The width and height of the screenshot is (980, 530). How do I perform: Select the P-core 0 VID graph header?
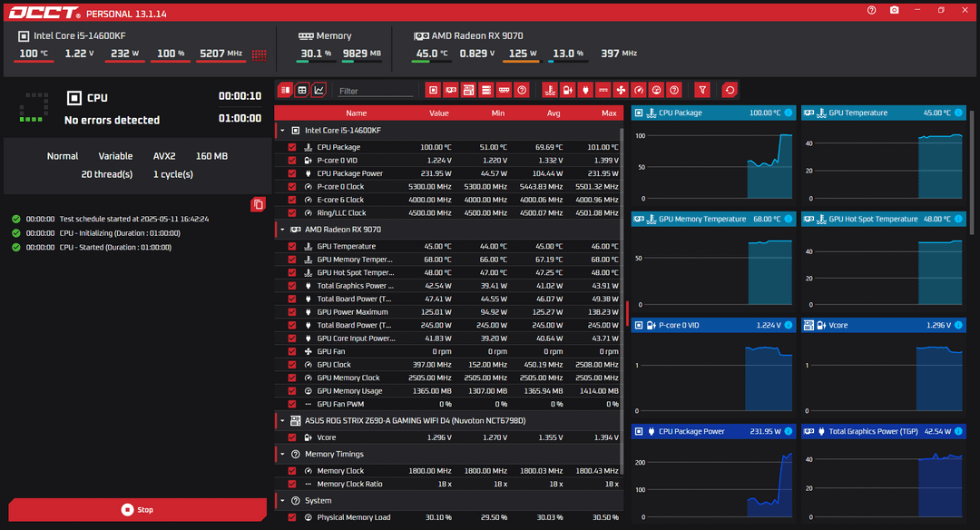coord(714,325)
